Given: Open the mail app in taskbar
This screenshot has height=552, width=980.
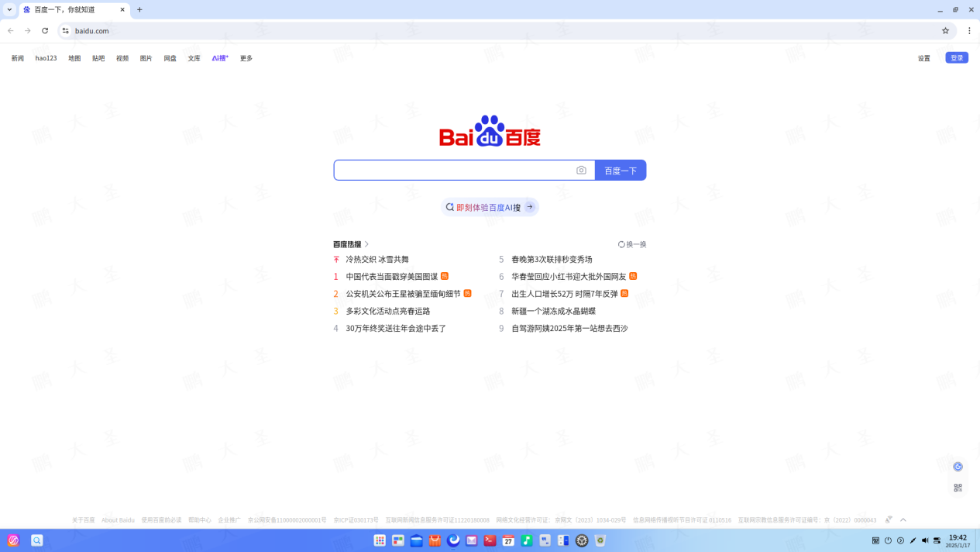Looking at the screenshot, I should click(471, 540).
